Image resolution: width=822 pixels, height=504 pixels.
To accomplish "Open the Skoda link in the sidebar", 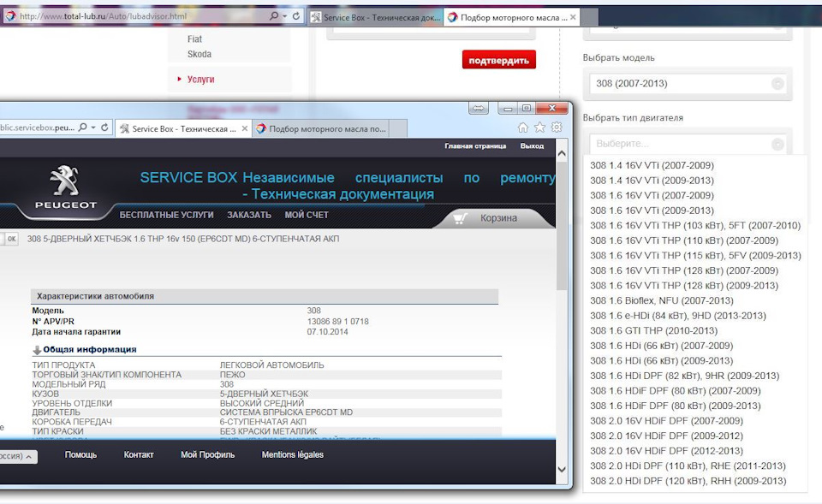I will pyautogui.click(x=200, y=54).
